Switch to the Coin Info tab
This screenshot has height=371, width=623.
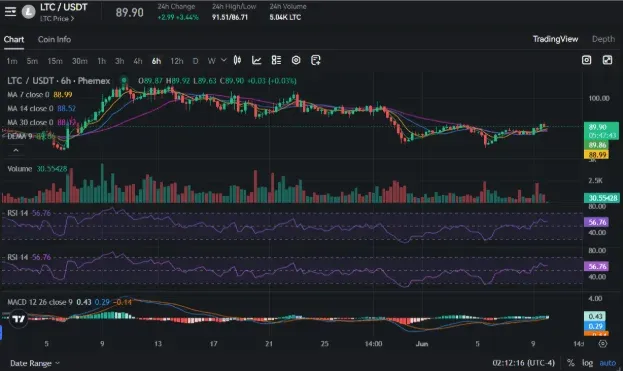pos(54,39)
